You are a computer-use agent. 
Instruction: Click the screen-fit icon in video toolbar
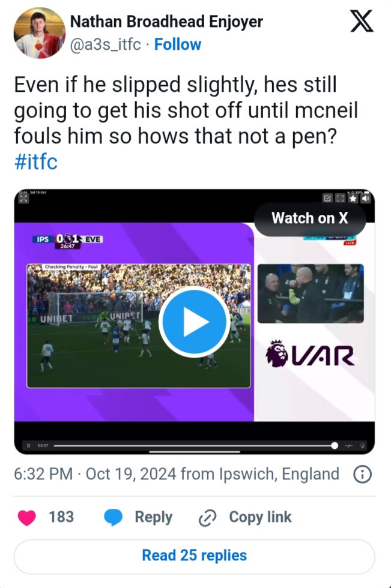(x=341, y=199)
